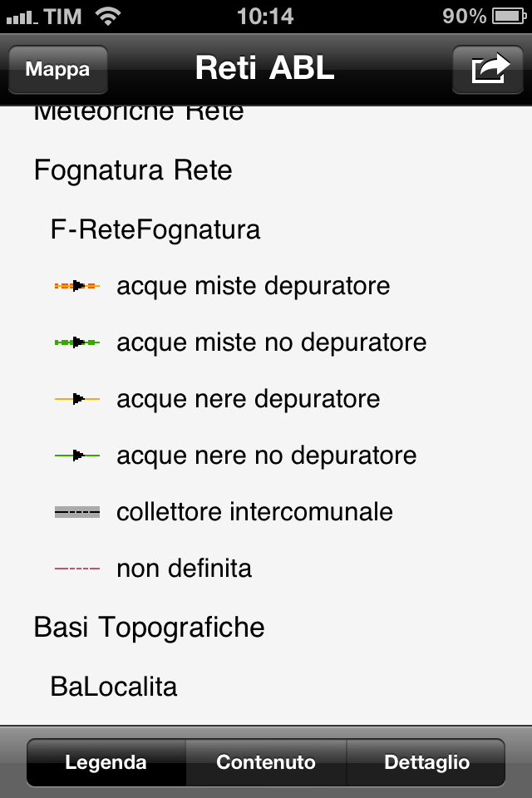Tap the share arrow icon
Screen dimensions: 532x798
point(489,69)
